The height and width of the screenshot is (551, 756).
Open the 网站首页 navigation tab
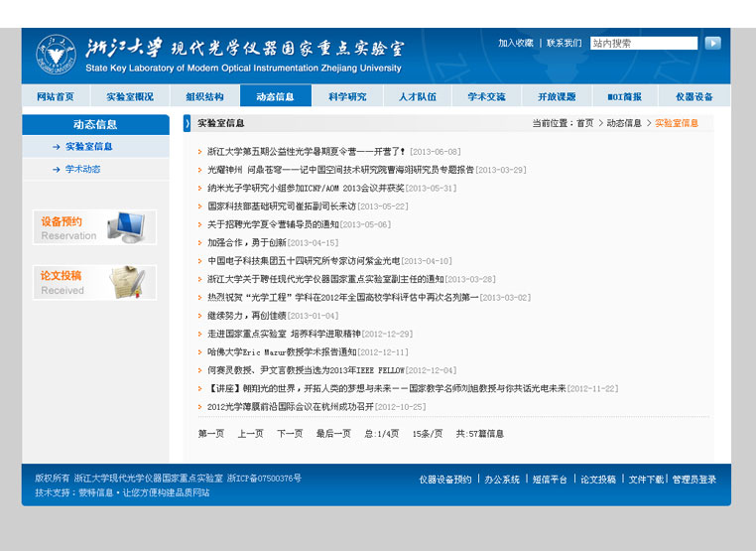[56, 96]
